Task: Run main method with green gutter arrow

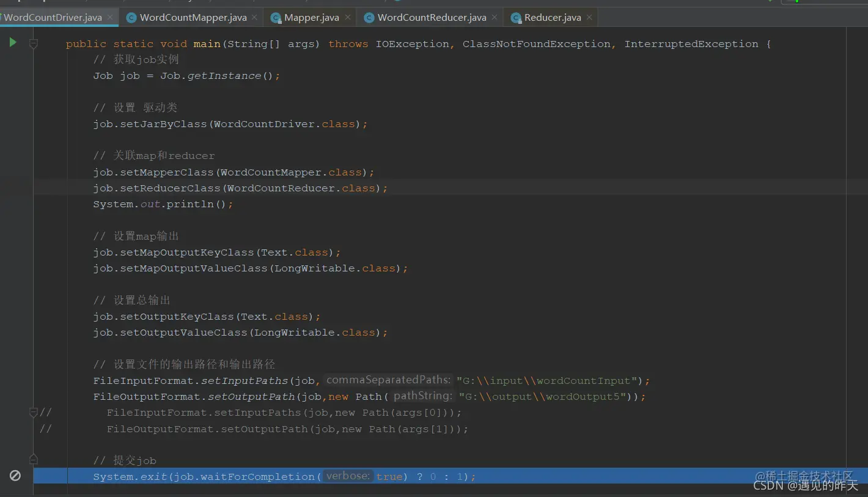Action: (x=12, y=43)
